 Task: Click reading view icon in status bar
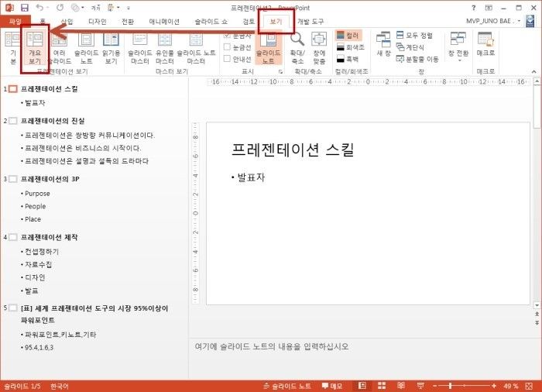(x=401, y=386)
